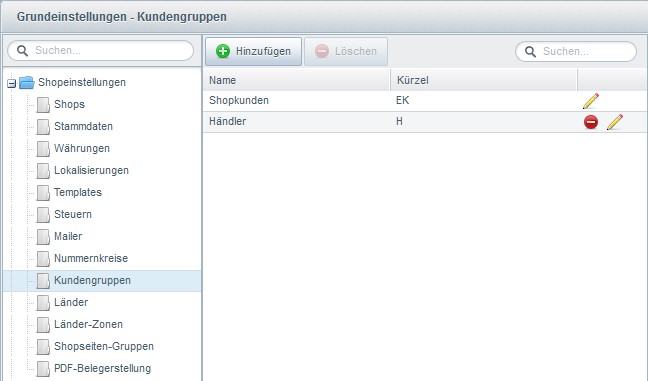Select Lokalisierungen in the settings tree

(x=91, y=170)
